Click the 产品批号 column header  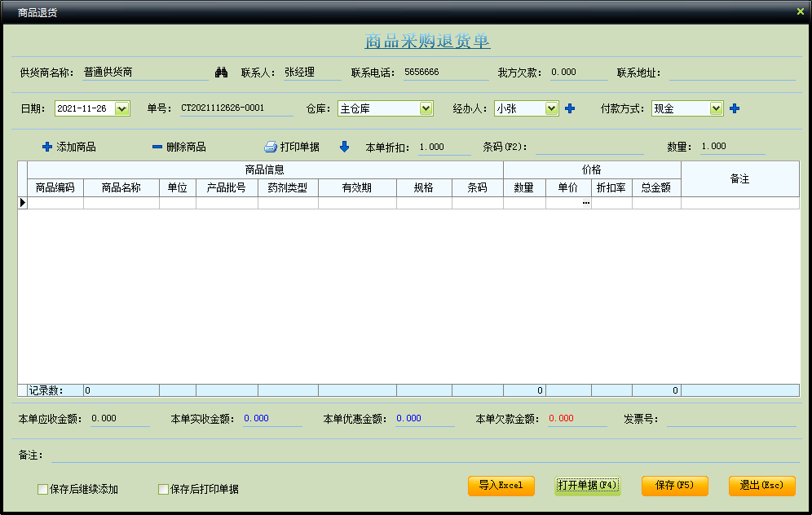(x=227, y=188)
